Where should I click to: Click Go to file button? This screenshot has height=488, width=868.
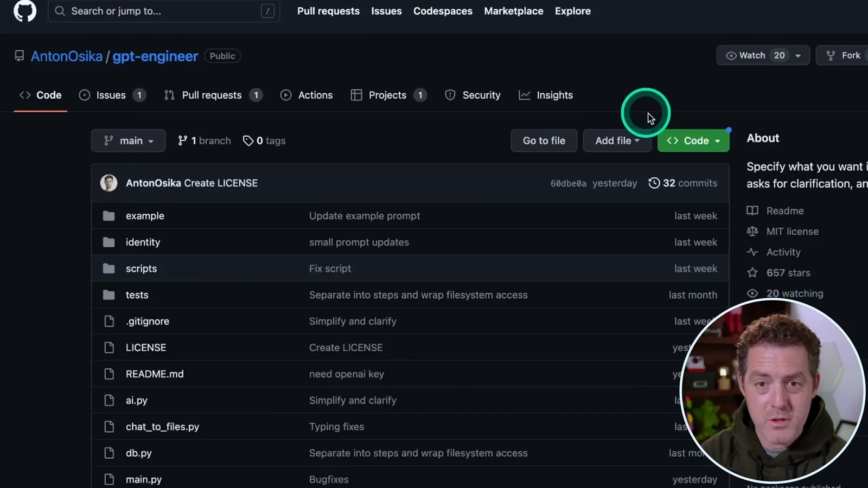click(544, 140)
